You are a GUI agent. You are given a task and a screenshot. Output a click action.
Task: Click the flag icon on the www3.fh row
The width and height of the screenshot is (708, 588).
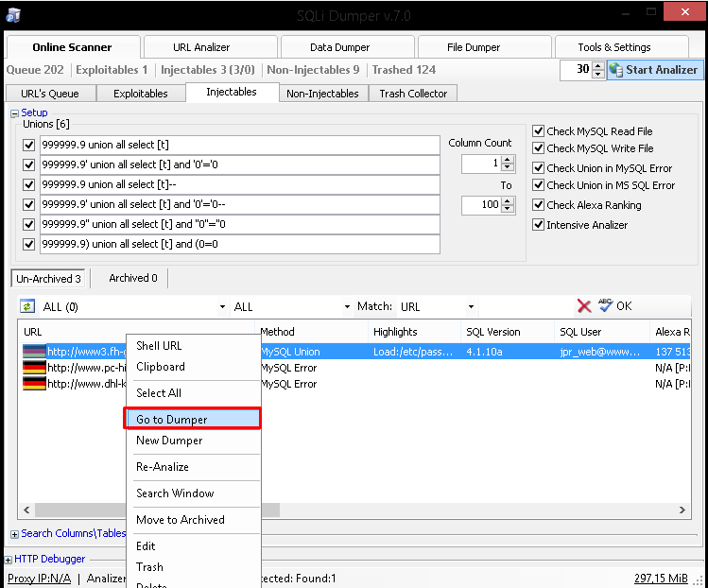coord(34,351)
